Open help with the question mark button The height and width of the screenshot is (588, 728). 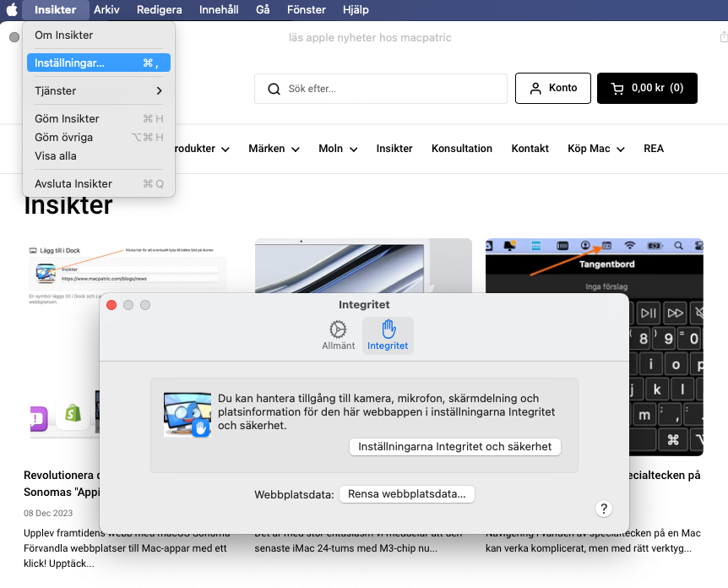pos(604,509)
